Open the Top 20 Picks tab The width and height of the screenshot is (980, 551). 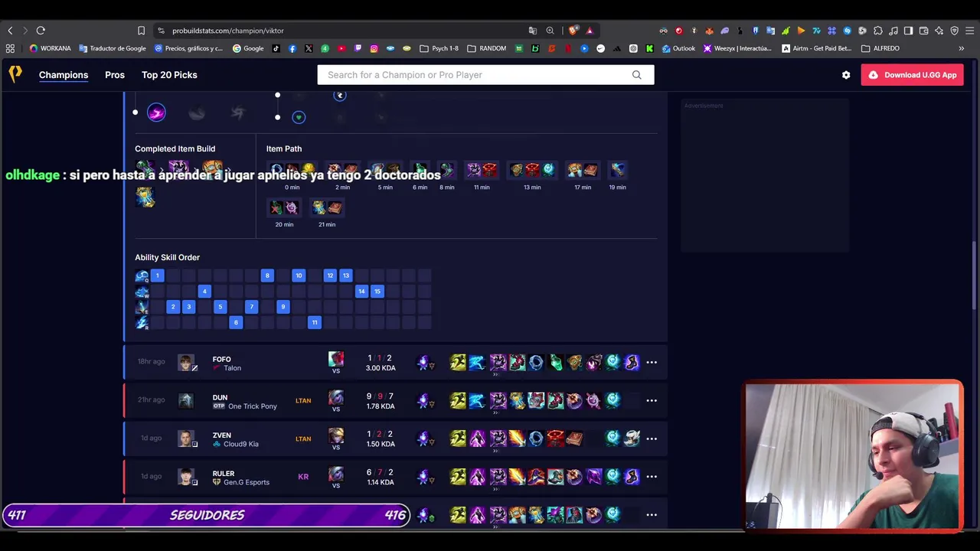[169, 75]
